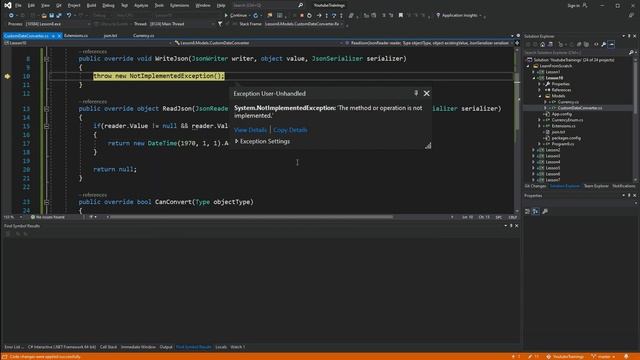
Task: Click the Solution Explorer search field
Action: tap(576, 53)
